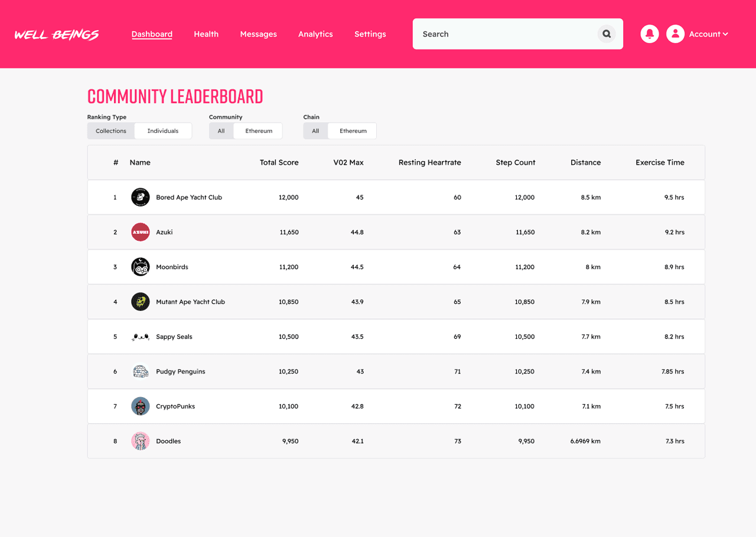This screenshot has height=537, width=756.
Task: Open the Messages nav tab
Action: coord(258,34)
